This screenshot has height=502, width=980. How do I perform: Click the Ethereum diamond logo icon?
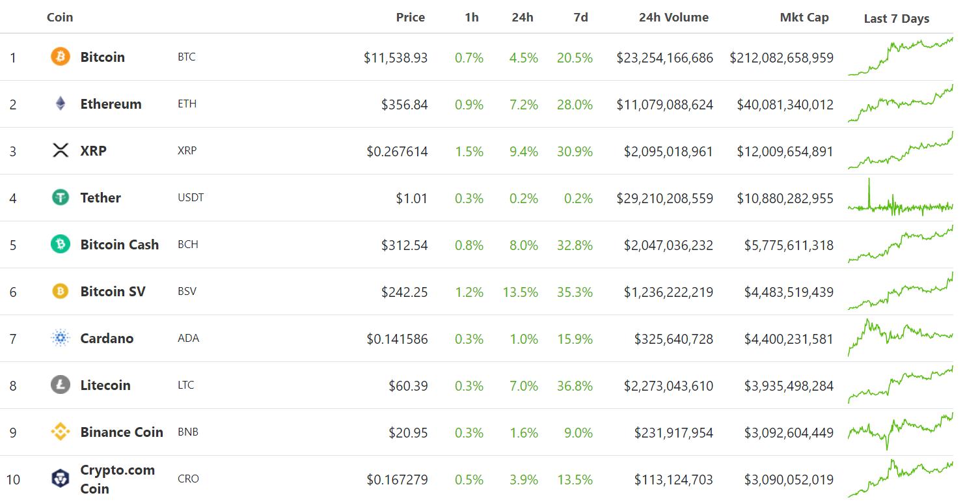[x=61, y=104]
